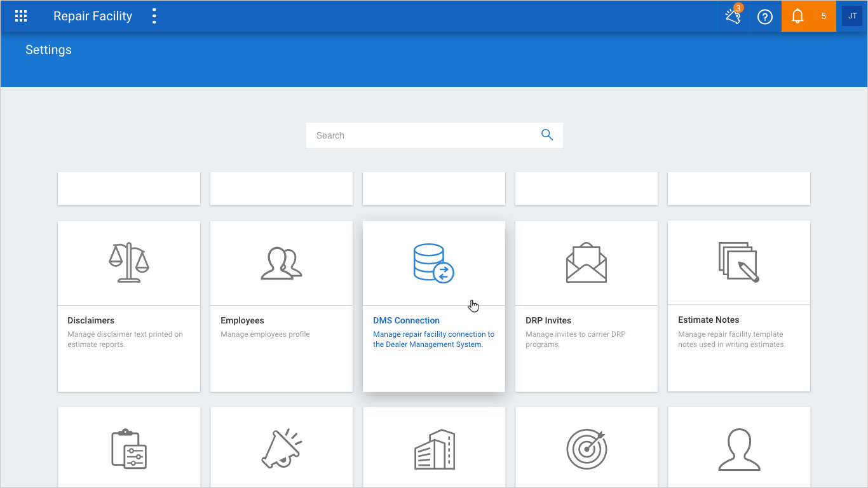Click the magnifying glass search icon
The image size is (868, 488).
[x=547, y=135]
